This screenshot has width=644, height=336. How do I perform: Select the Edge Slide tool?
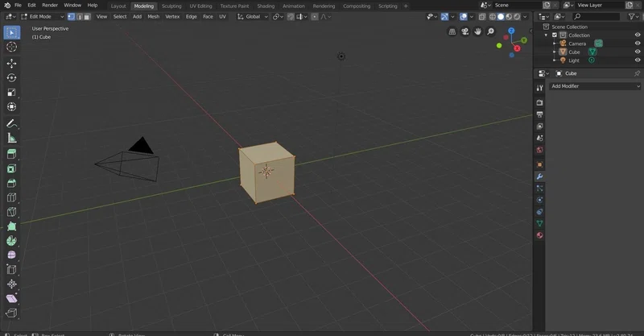pos(11,269)
